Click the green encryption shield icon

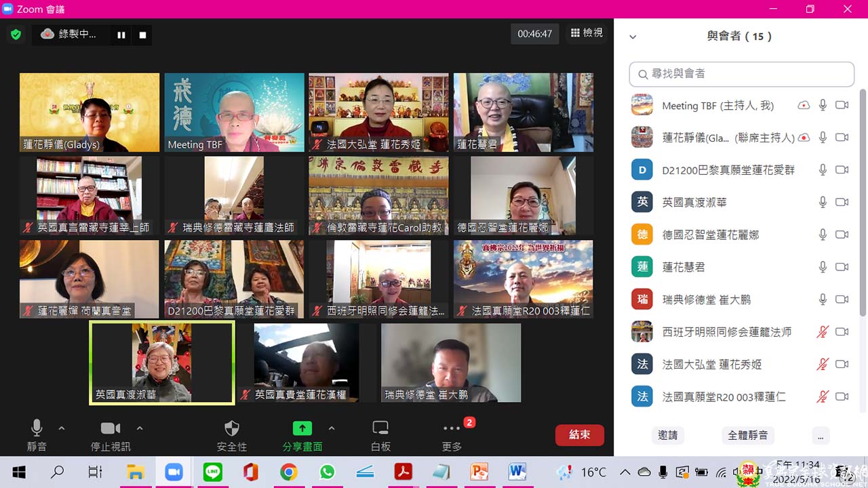tap(16, 34)
